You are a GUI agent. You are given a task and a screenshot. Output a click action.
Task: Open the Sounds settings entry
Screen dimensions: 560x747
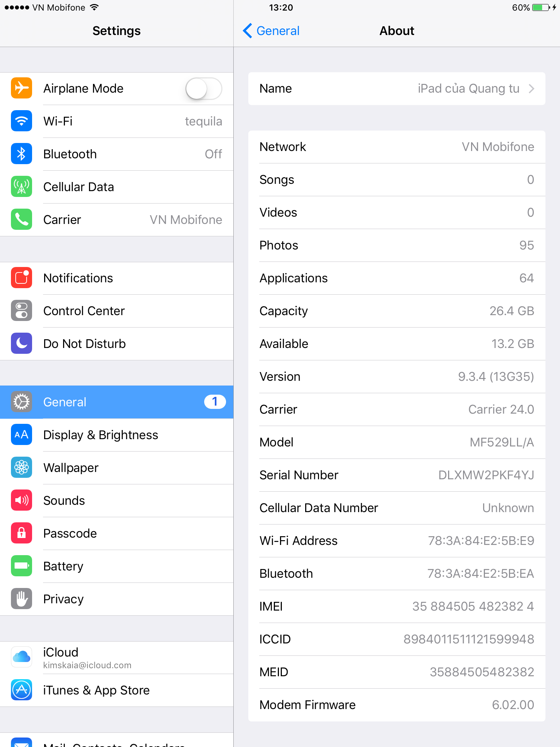117,500
